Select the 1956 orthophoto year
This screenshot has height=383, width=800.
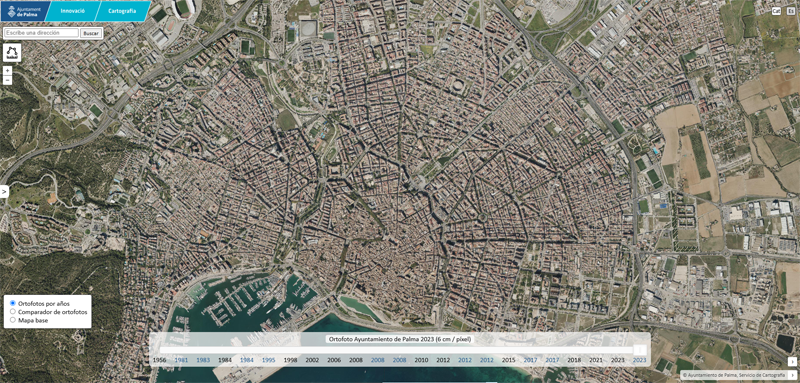point(159,360)
